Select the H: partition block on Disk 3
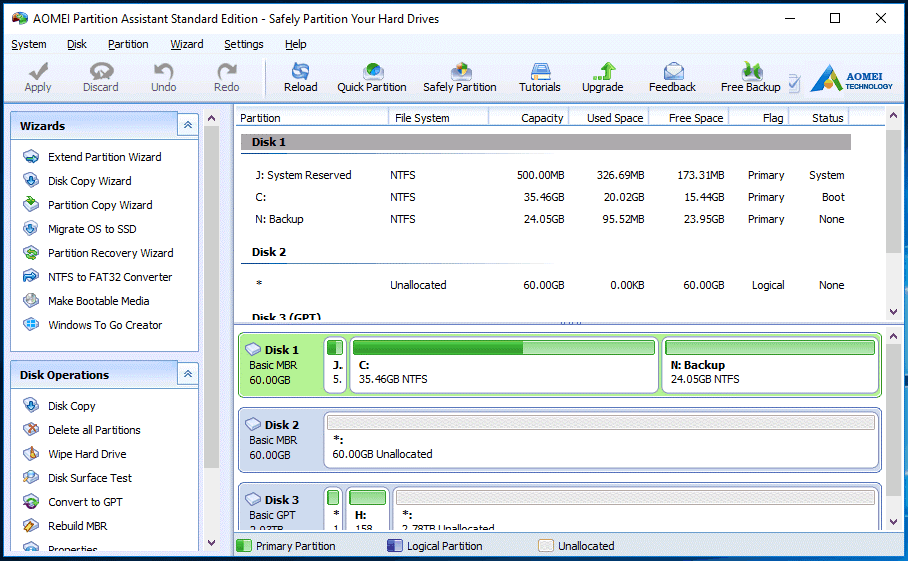Image resolution: width=908 pixels, height=561 pixels. coord(368,509)
